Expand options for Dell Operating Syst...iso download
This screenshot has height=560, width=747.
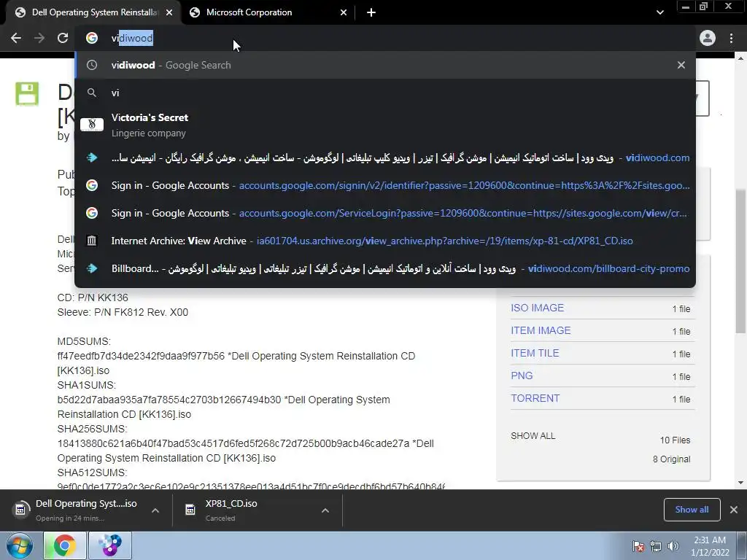[x=155, y=510]
